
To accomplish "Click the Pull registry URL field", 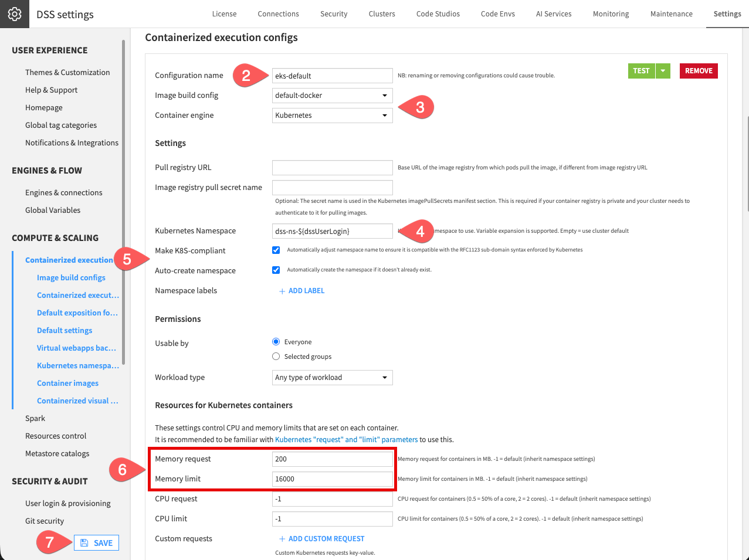I will pyautogui.click(x=332, y=168).
